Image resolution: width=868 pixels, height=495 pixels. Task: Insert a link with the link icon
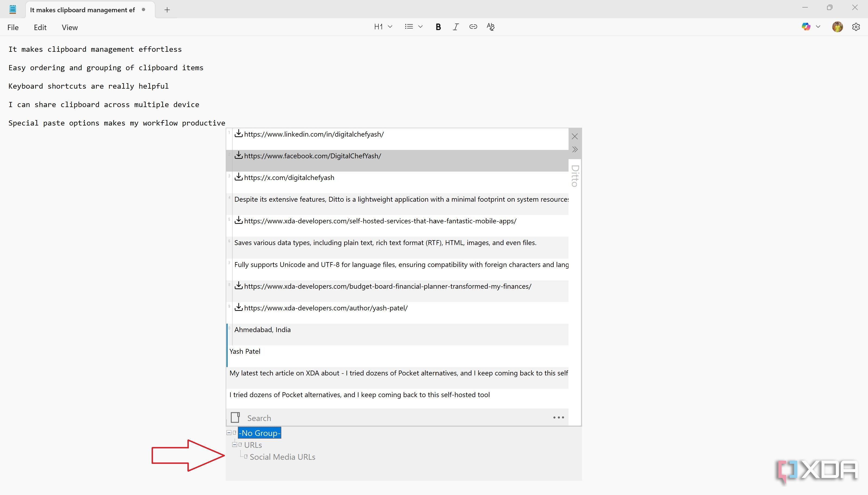(473, 27)
